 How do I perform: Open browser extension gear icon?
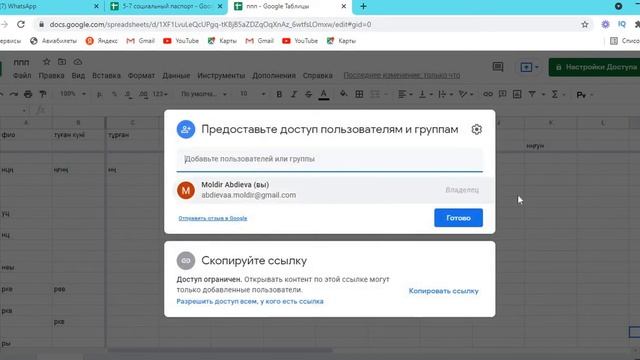[x=605, y=24]
